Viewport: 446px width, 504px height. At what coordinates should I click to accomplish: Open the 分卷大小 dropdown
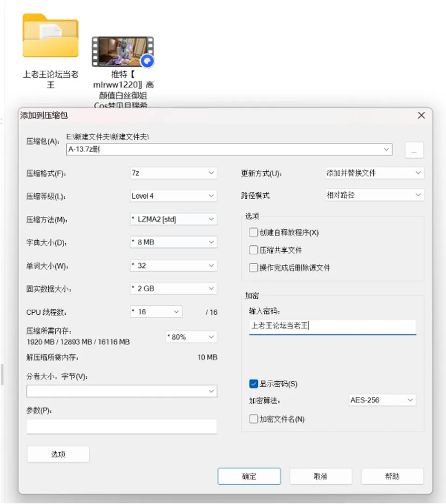coord(122,391)
